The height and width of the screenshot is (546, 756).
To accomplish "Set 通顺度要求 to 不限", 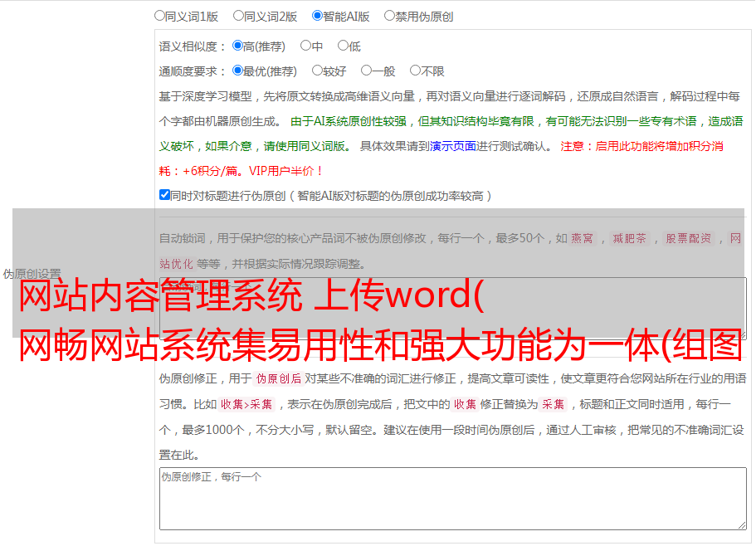I will [x=415, y=71].
